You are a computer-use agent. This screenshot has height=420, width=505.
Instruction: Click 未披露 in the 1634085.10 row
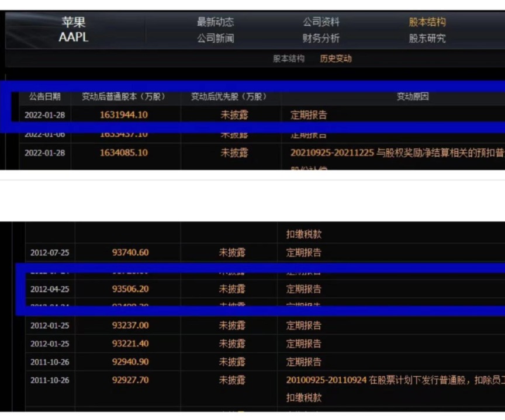point(234,152)
